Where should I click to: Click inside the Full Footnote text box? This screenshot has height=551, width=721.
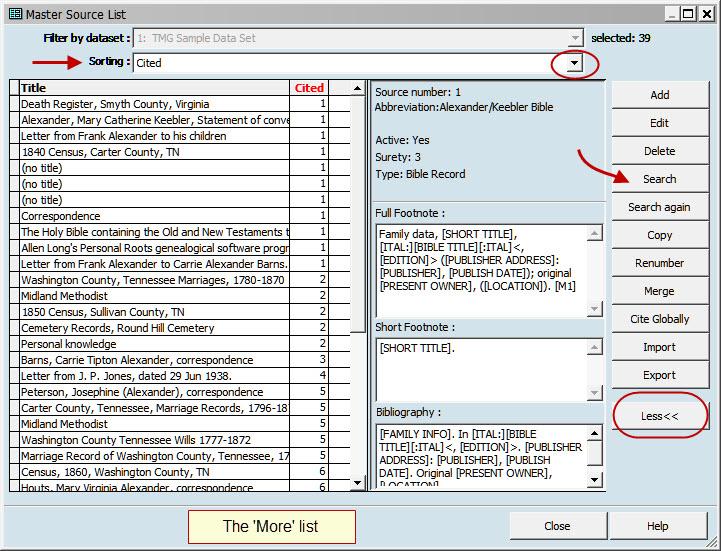(x=482, y=271)
